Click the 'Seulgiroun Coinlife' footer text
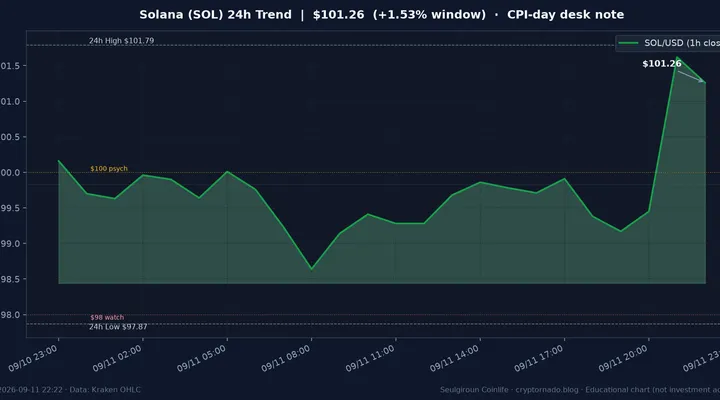 (x=474, y=390)
